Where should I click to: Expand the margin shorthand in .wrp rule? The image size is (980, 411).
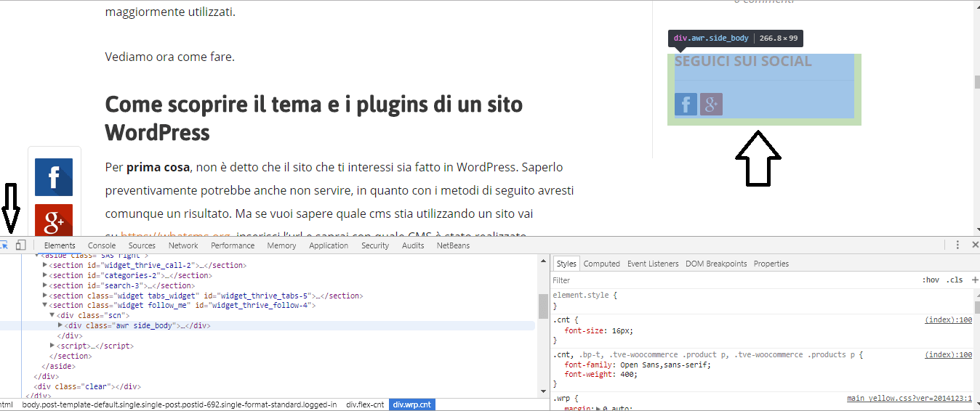click(x=598, y=409)
